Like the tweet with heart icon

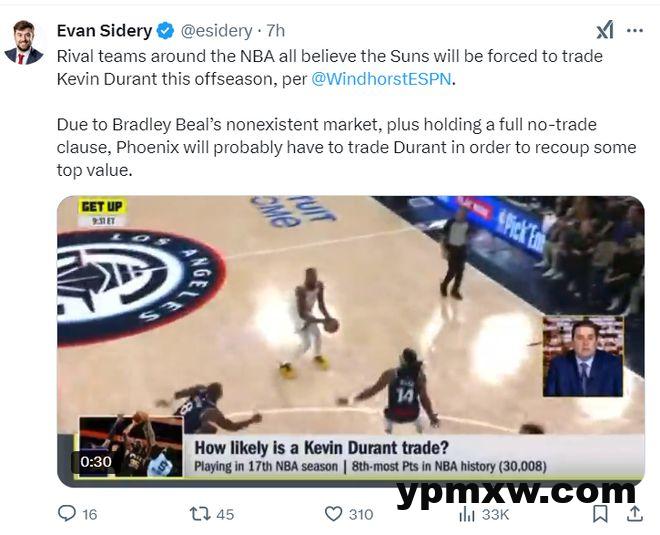333,514
